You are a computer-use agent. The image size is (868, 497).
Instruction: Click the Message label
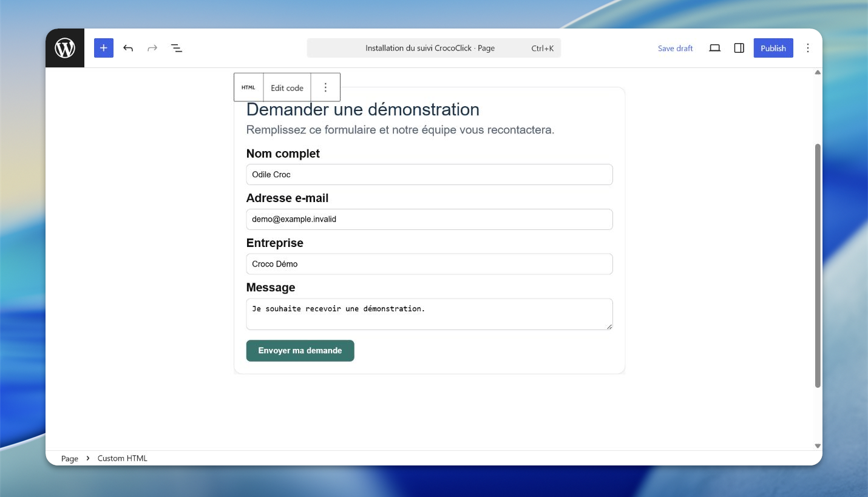pos(271,288)
